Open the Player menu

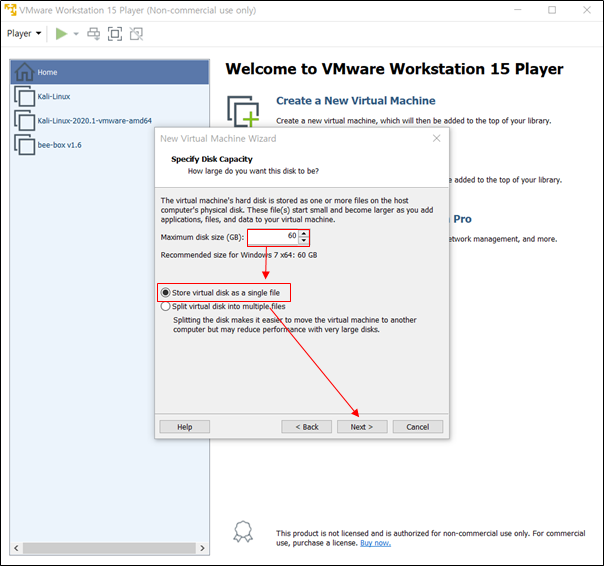tap(24, 34)
